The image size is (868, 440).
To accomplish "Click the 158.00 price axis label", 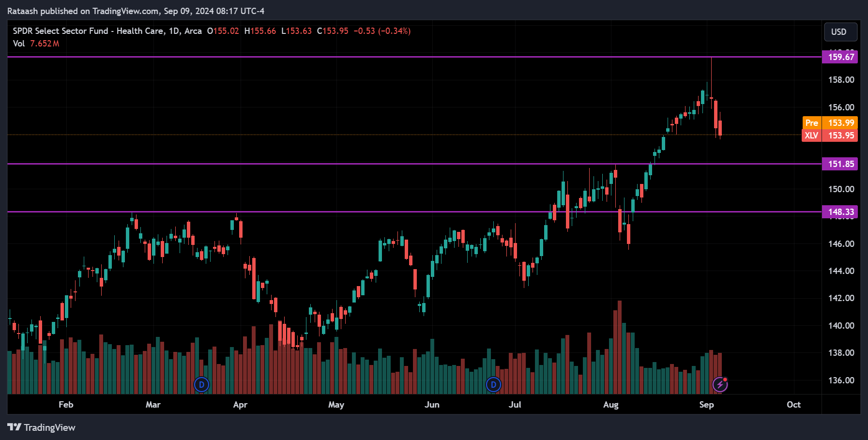I will (x=841, y=80).
